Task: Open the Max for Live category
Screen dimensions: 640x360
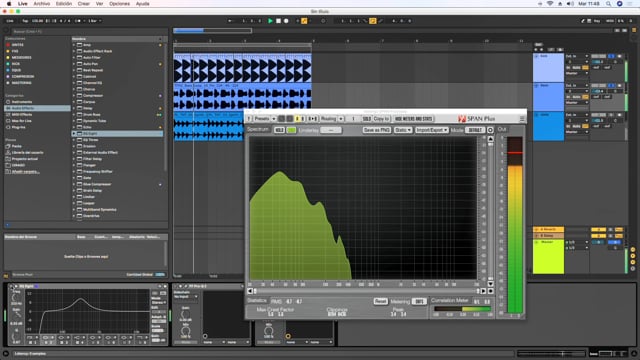Action: 22,121
